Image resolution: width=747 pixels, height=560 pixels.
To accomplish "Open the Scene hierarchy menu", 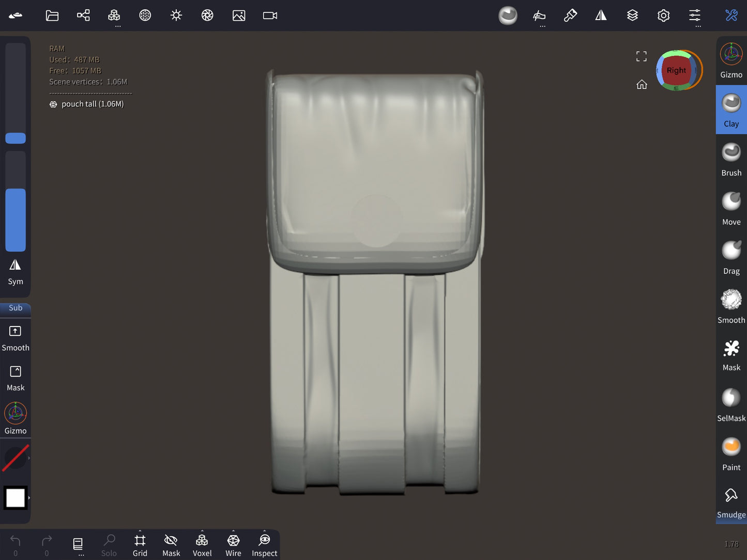I will (x=83, y=15).
